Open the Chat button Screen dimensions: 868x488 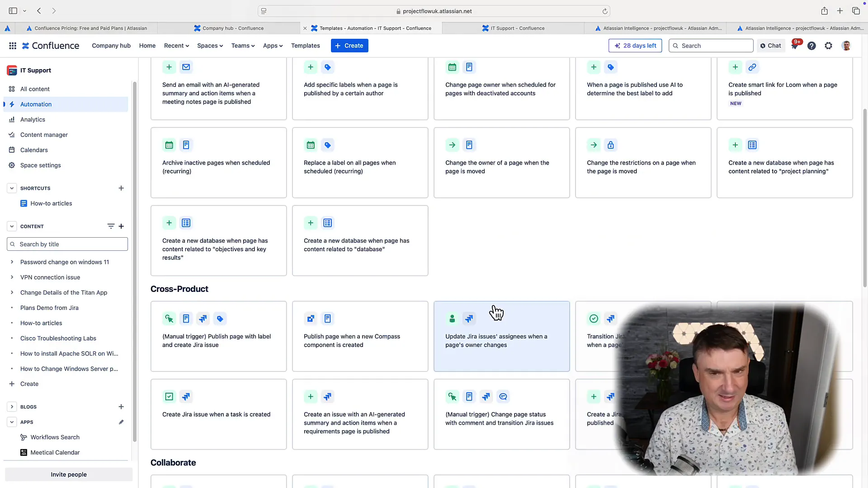click(x=771, y=46)
